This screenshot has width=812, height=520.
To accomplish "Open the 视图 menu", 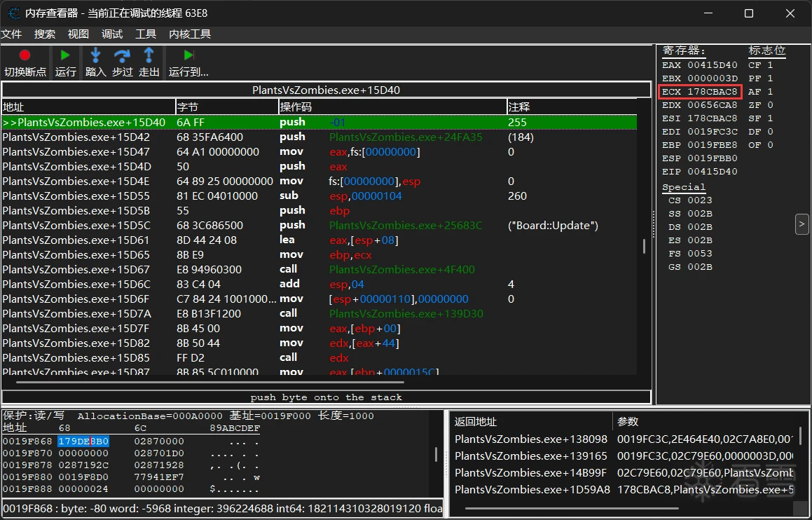I will 78,34.
